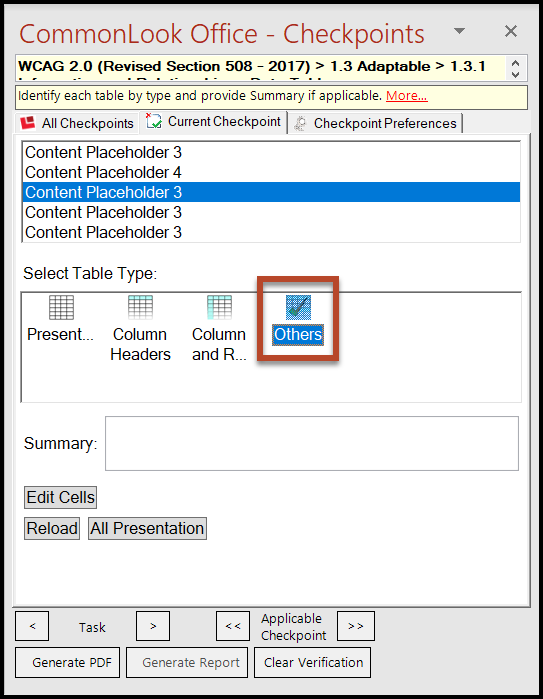Switch to the All Checkpoints tab
The image size is (543, 699).
click(x=78, y=123)
